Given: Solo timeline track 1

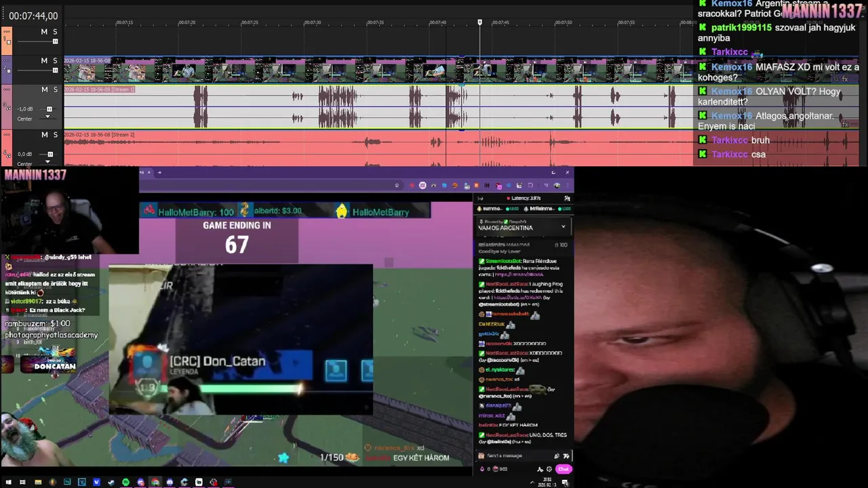Looking at the screenshot, I should coord(55,32).
